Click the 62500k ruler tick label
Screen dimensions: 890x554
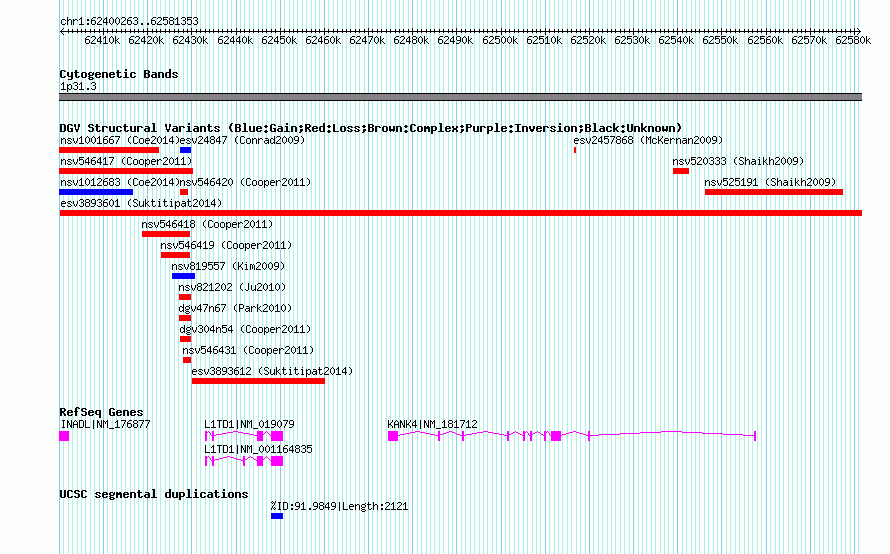click(500, 41)
